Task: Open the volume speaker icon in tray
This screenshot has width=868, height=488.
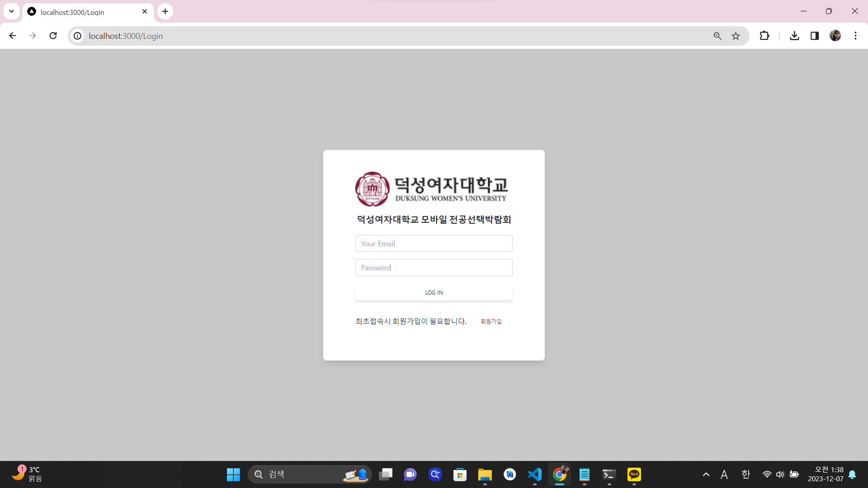Action: pos(780,474)
